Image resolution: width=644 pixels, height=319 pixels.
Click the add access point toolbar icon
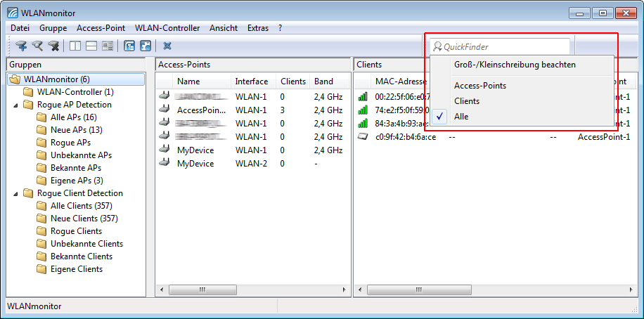click(x=21, y=46)
